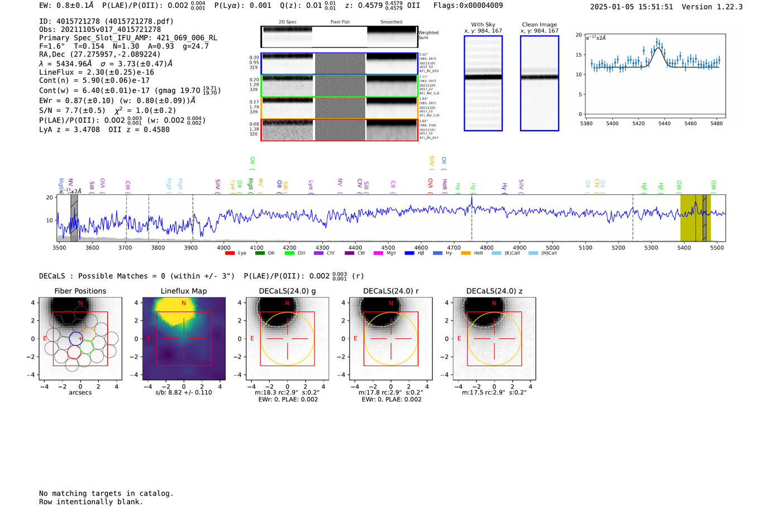Select the orange-bordered 2D fiber spectrum row
Image resolution: width=782 pixels, height=532 pixels.
pyautogui.click(x=340, y=108)
